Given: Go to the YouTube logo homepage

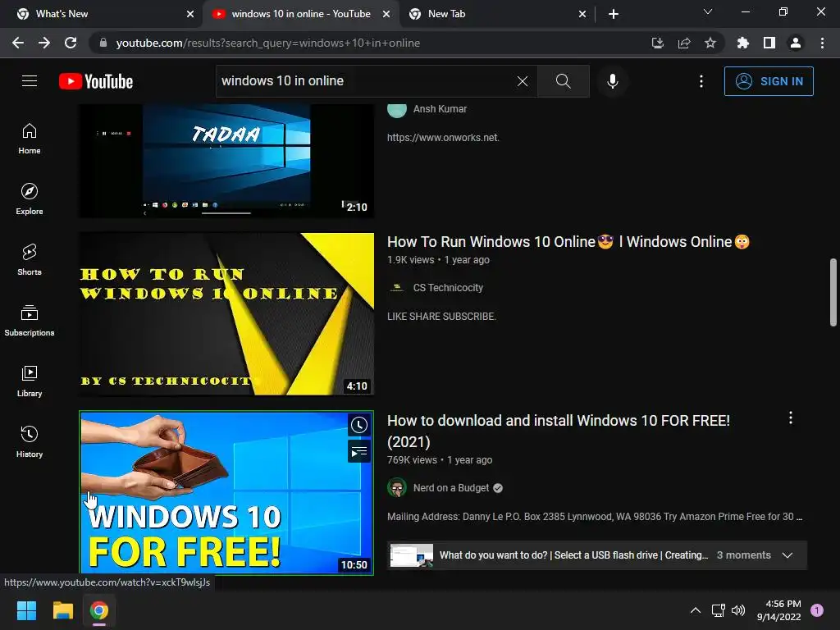Looking at the screenshot, I should (x=96, y=81).
